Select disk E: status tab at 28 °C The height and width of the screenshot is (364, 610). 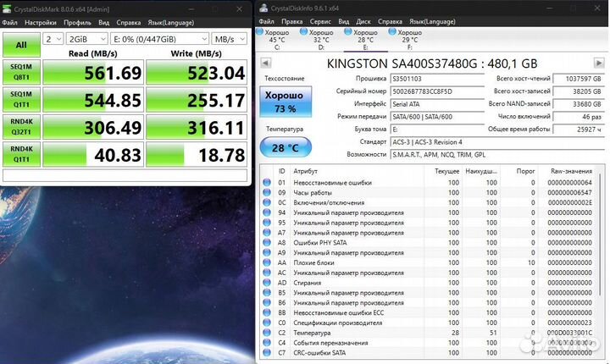pyautogui.click(x=365, y=39)
